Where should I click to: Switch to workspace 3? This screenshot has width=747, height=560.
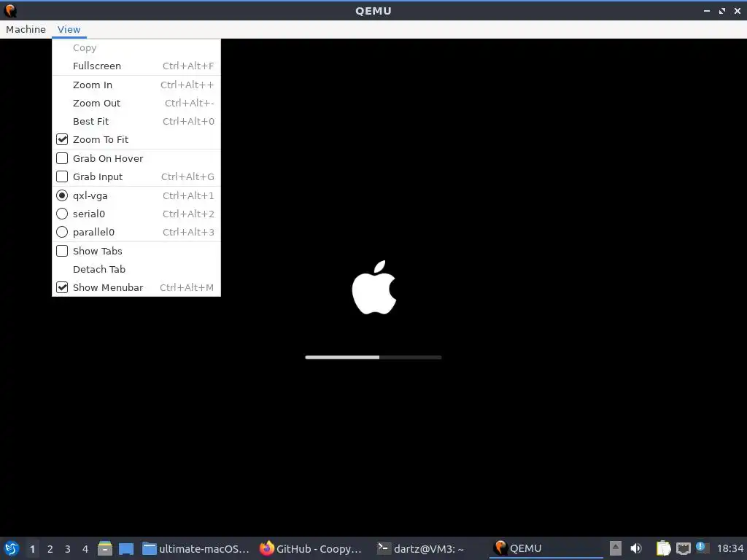point(68,549)
